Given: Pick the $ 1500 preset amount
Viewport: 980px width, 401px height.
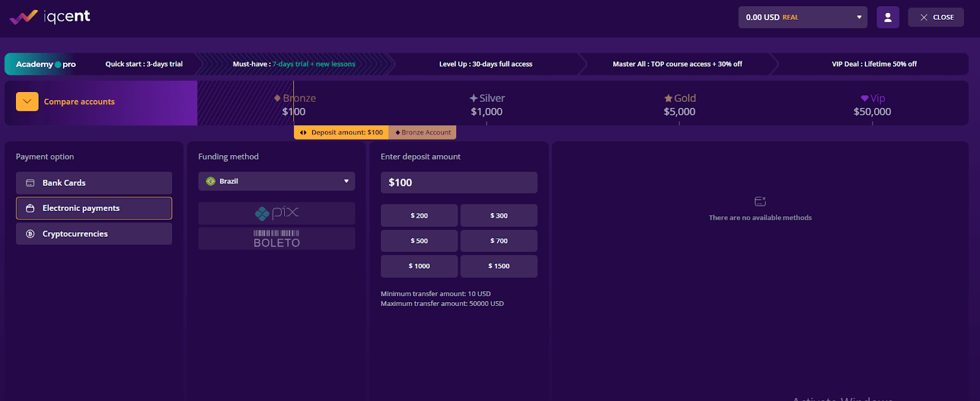Looking at the screenshot, I should [499, 266].
